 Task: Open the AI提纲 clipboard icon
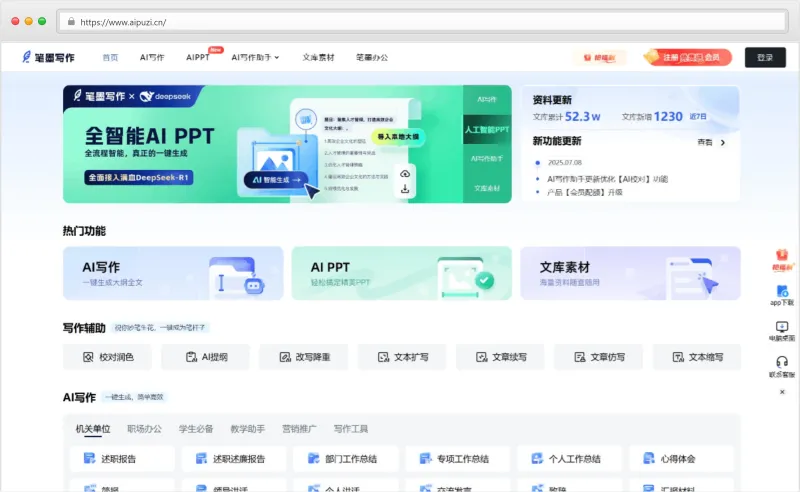point(191,357)
